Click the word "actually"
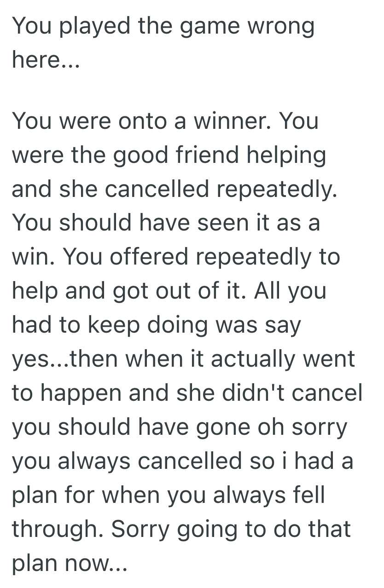 click(253, 359)
